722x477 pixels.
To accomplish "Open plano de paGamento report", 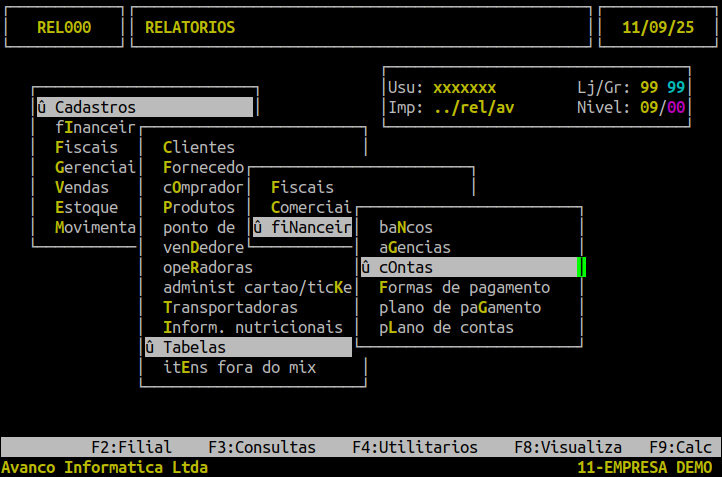I will [460, 307].
